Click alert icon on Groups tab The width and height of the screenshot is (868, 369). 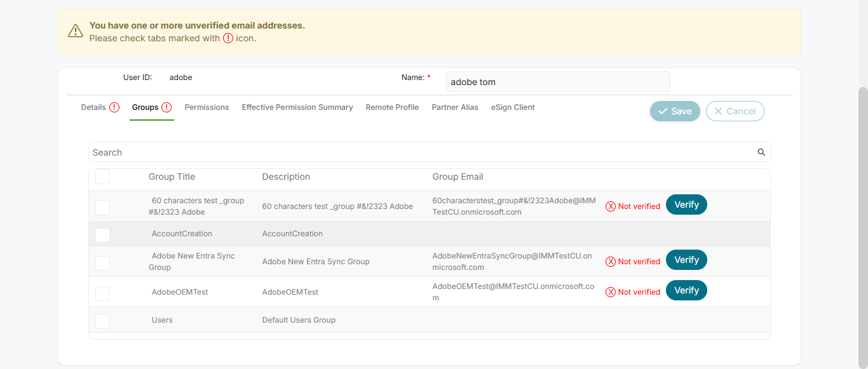[x=166, y=107]
